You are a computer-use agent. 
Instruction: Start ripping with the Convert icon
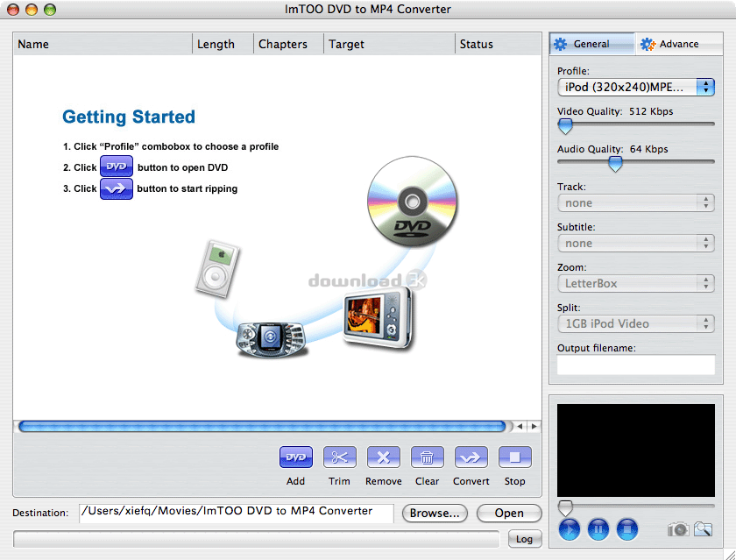coord(471,457)
